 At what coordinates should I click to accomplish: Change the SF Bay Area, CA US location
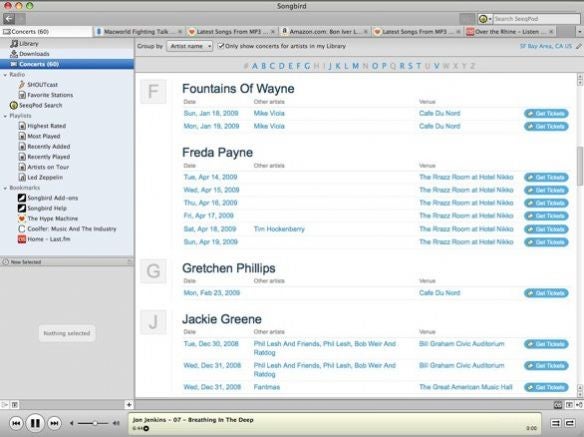546,46
